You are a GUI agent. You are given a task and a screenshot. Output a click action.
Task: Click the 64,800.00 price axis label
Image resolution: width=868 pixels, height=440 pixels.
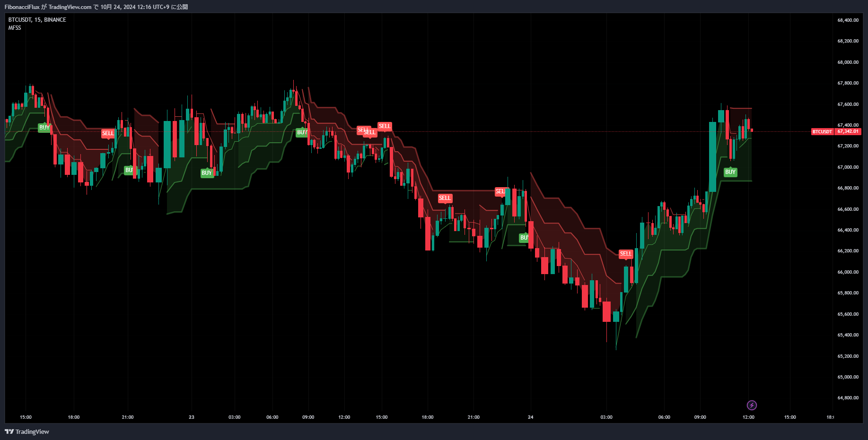[x=848, y=398]
